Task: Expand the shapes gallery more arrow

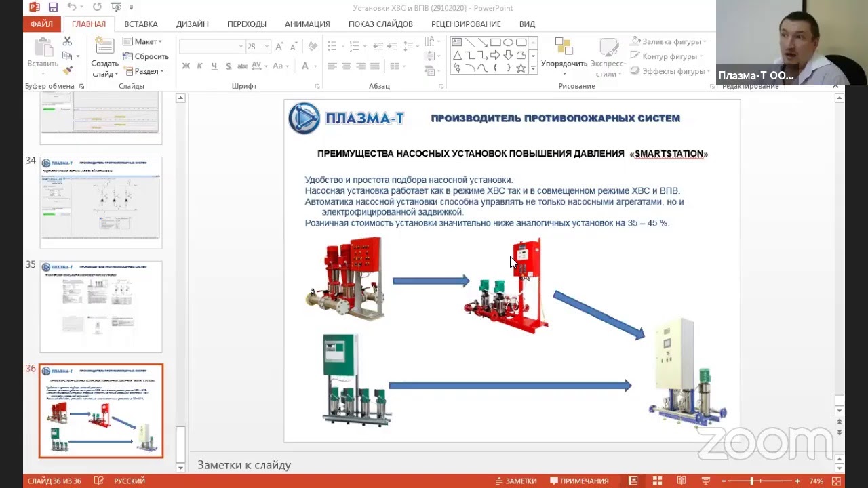Action: coord(534,68)
